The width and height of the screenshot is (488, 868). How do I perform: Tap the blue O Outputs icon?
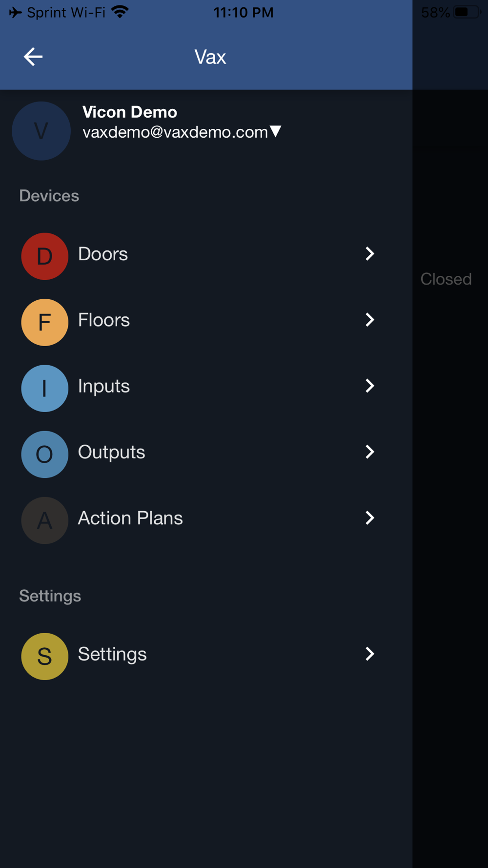coord(44,454)
